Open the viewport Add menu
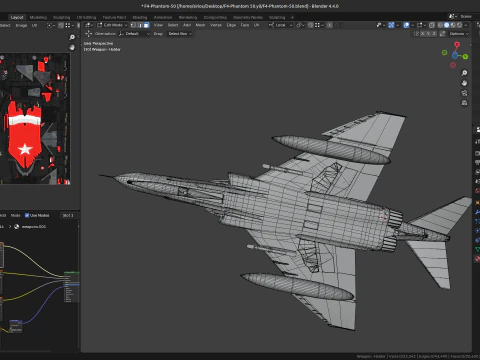 (x=187, y=25)
